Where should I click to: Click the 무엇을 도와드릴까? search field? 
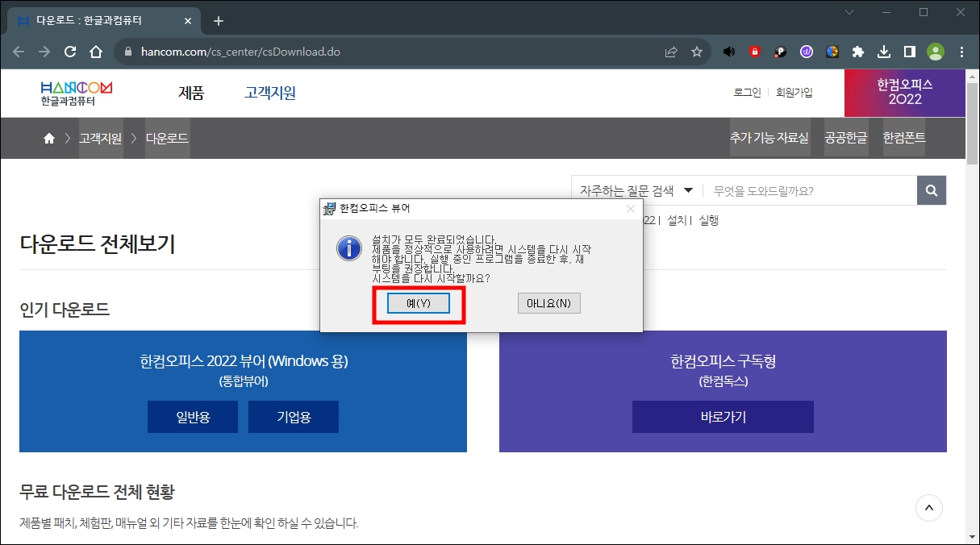[x=809, y=191]
